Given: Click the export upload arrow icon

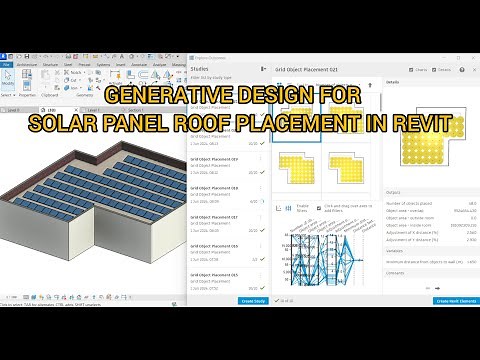Looking at the screenshot, I should pyautogui.click(x=370, y=85).
